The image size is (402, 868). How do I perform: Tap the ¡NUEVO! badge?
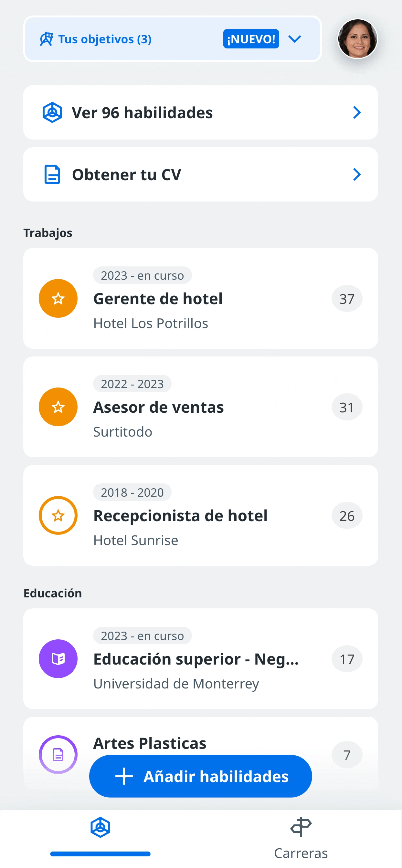click(251, 39)
